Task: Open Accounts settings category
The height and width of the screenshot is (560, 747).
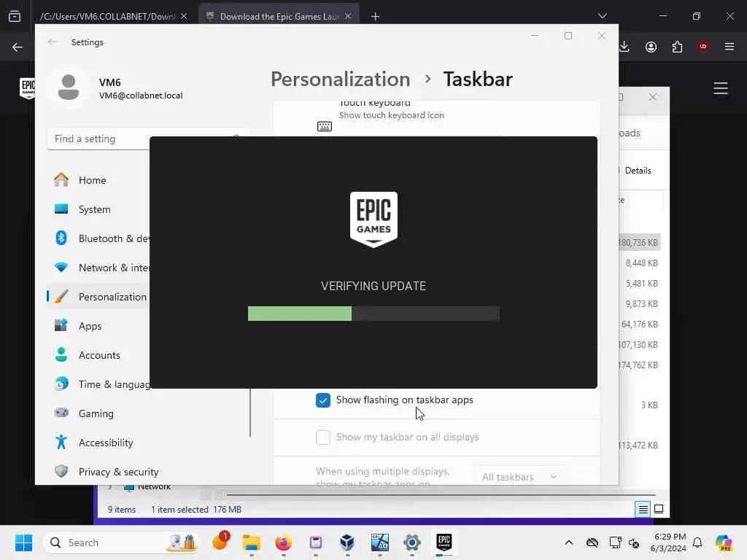Action: (x=98, y=355)
